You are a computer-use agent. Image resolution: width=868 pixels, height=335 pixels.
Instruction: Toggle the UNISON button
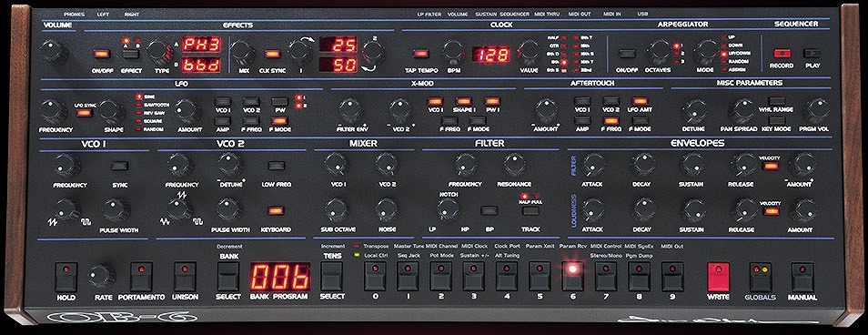pyautogui.click(x=185, y=277)
